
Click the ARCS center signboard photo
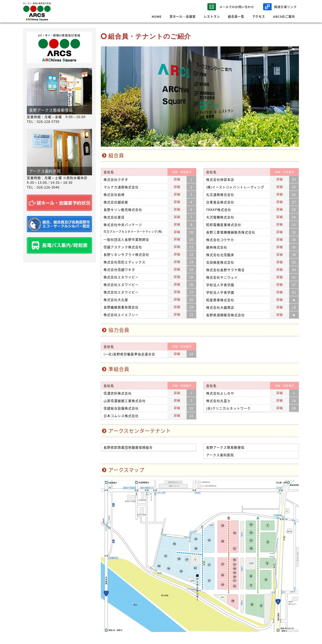click(x=200, y=97)
